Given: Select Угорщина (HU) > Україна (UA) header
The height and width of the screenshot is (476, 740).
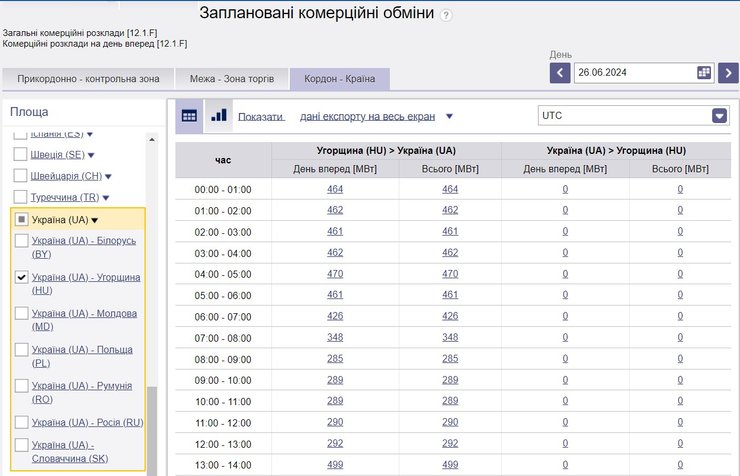Looking at the screenshot, I should [x=386, y=150].
